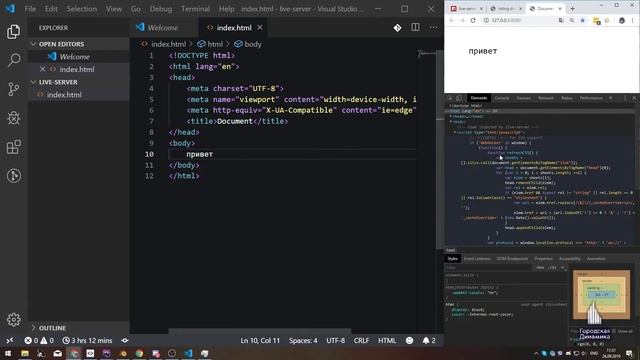Open changes icon in editor toolbar

[x=397, y=28]
